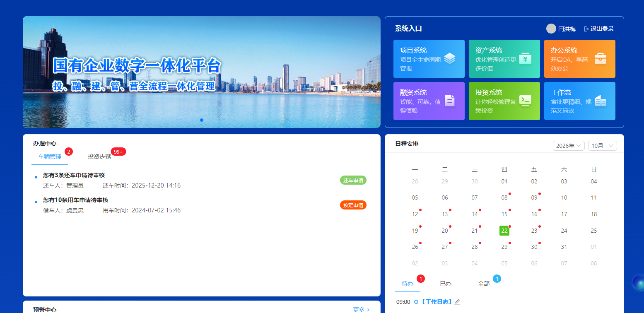Click the 资产系统 card title
Screen dimensions: 644x313
(489, 50)
